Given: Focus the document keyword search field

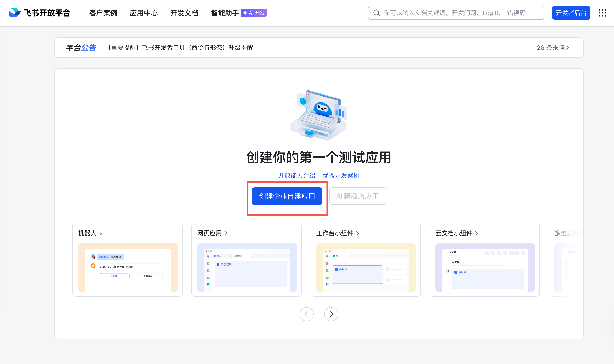Looking at the screenshot, I should 457,13.
